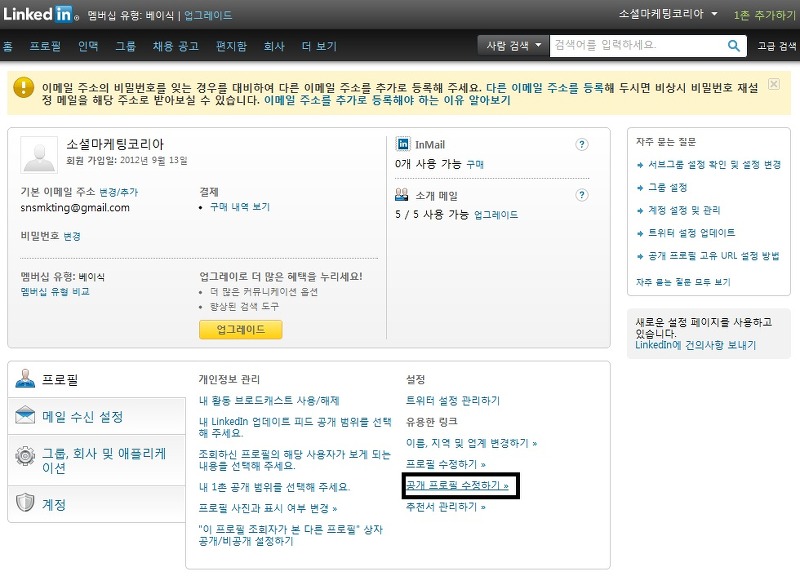Click 공개 프로필 수정하기 link
The height and width of the screenshot is (576, 800).
click(x=457, y=485)
